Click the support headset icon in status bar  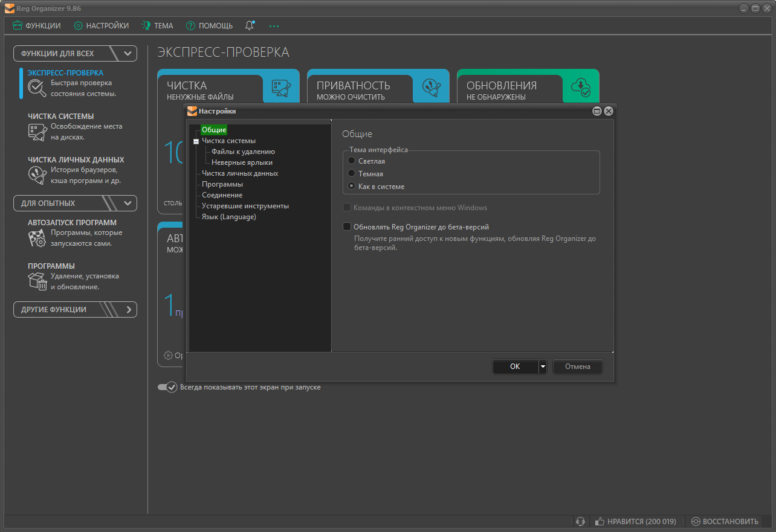tap(581, 521)
